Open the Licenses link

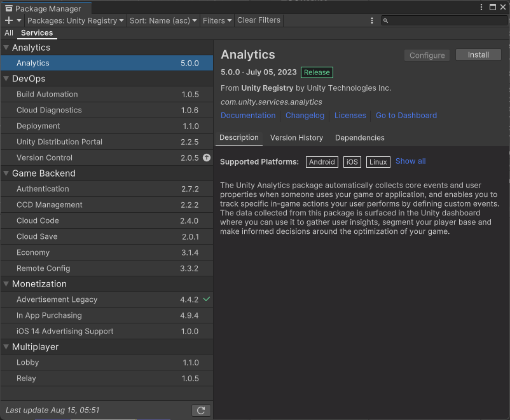[350, 116]
